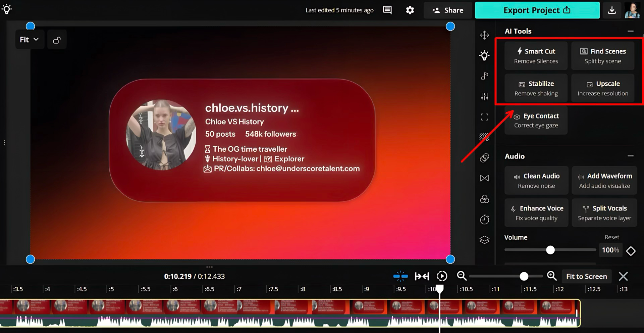The height and width of the screenshot is (333, 644).
Task: Open the user profile avatar
Action: tap(632, 10)
